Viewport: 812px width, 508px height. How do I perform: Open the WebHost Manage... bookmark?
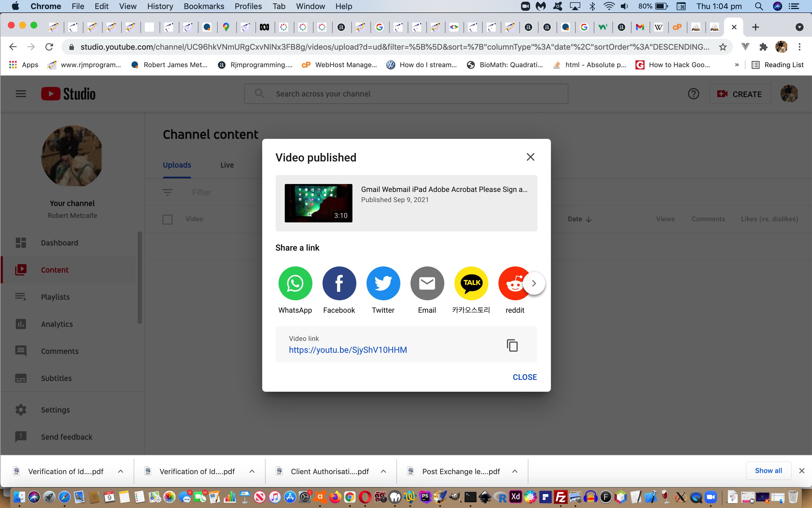339,65
